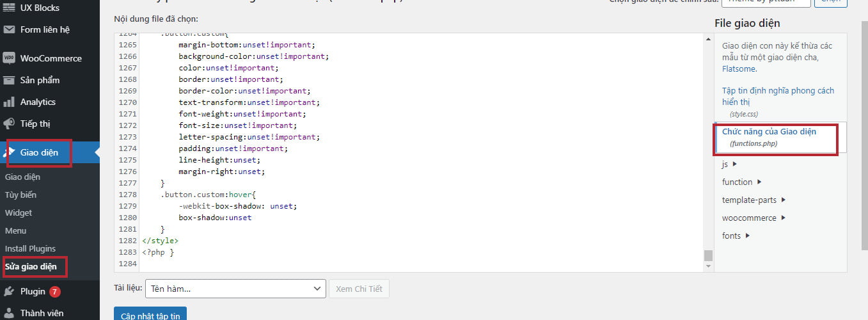This screenshot has height=320, width=868.
Task: Click the Thành viên user icon
Action: click(x=9, y=313)
